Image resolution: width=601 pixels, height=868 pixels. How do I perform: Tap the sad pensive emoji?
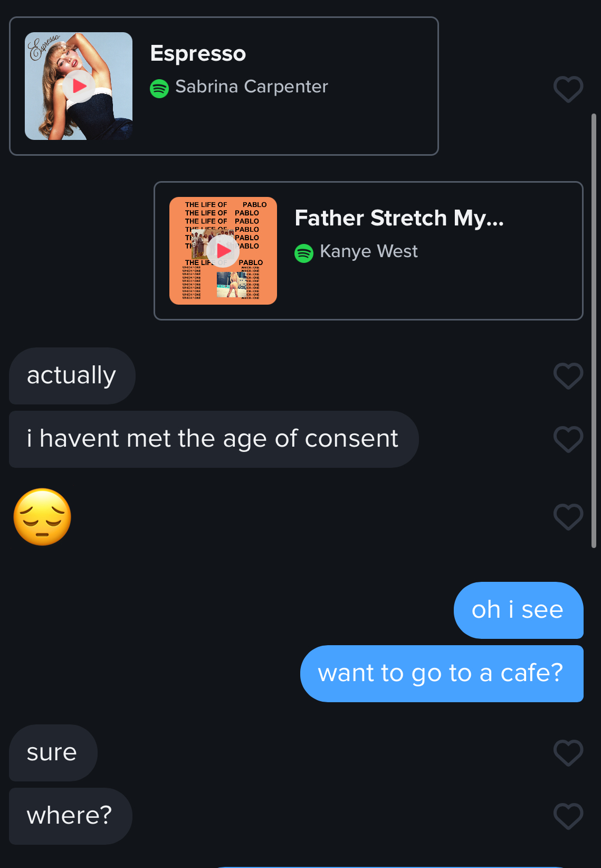43,517
